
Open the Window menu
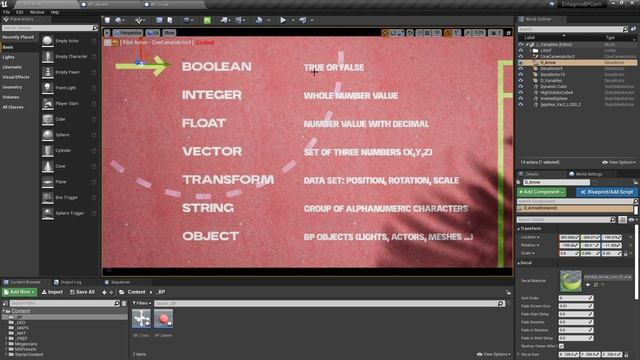point(37,12)
